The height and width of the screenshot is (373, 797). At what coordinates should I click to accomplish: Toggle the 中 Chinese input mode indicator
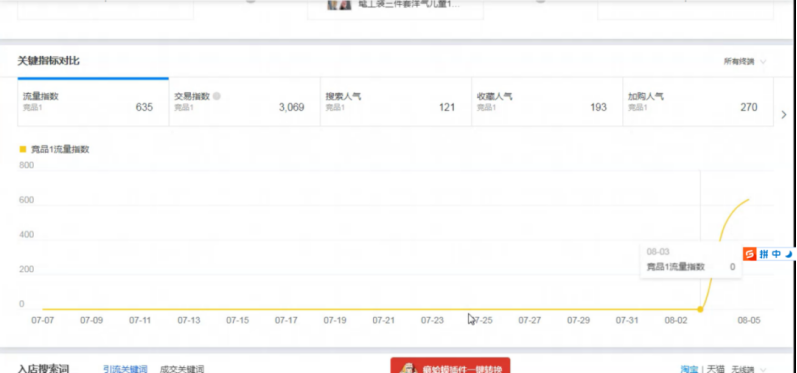coord(776,254)
